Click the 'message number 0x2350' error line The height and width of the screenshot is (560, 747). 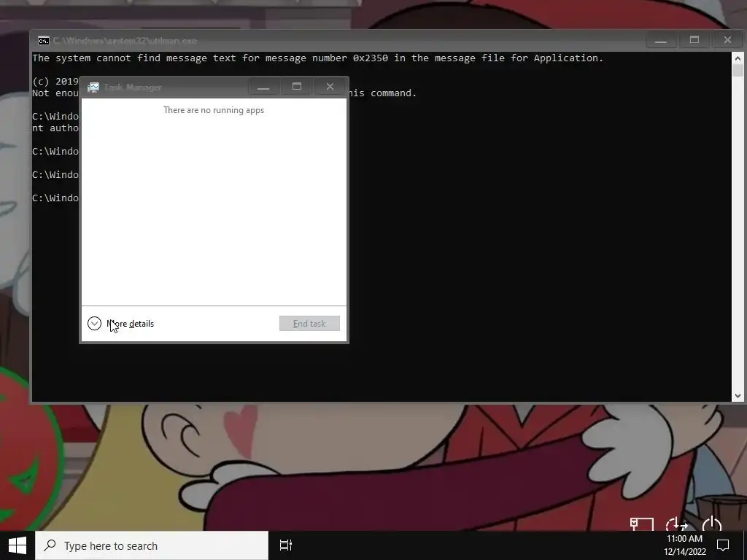[318, 58]
